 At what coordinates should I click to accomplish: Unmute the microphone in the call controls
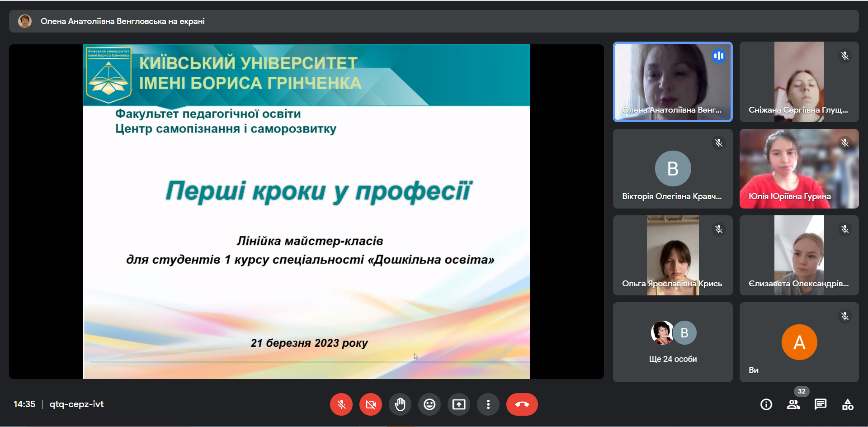tap(341, 404)
